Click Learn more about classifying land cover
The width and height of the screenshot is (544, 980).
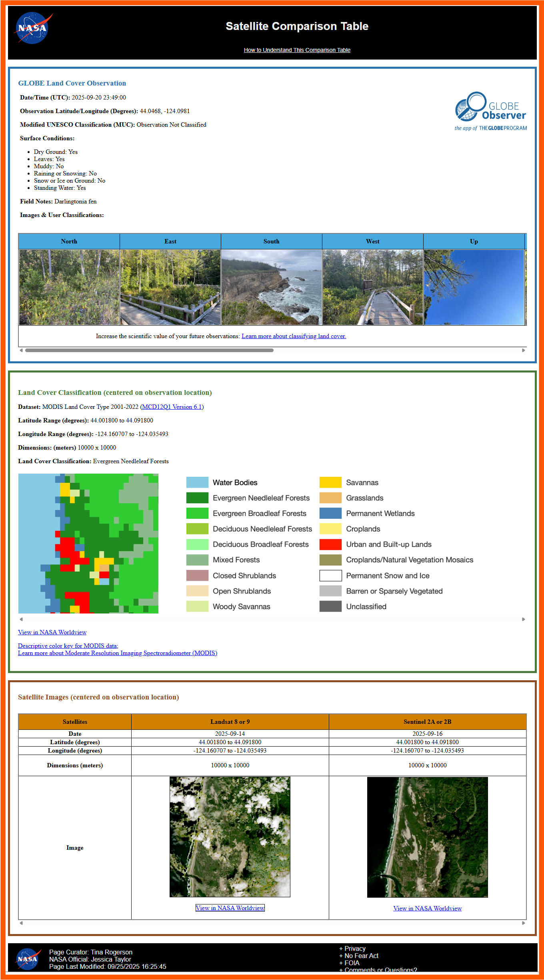294,336
